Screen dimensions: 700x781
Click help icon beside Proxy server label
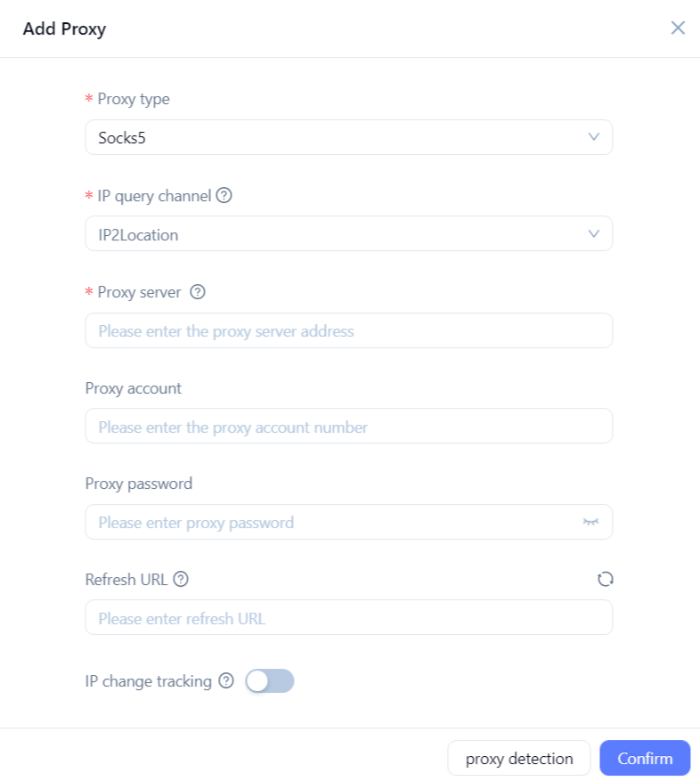click(x=198, y=292)
